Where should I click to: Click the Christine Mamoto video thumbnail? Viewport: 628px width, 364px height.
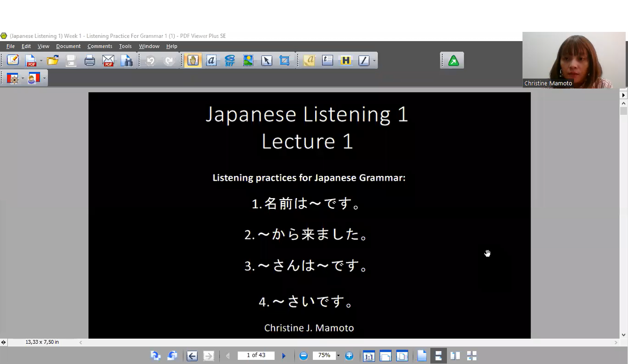pos(574,60)
